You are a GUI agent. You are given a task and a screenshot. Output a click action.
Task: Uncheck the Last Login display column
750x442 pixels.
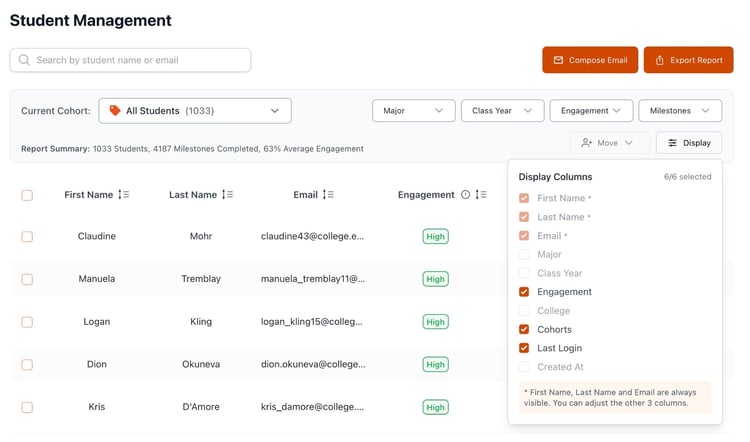524,348
